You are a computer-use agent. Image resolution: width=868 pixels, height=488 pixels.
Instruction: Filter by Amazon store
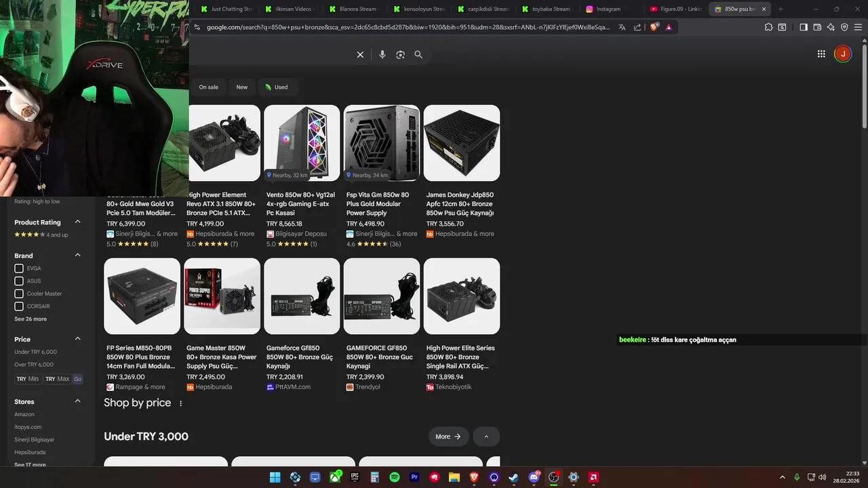(x=24, y=414)
